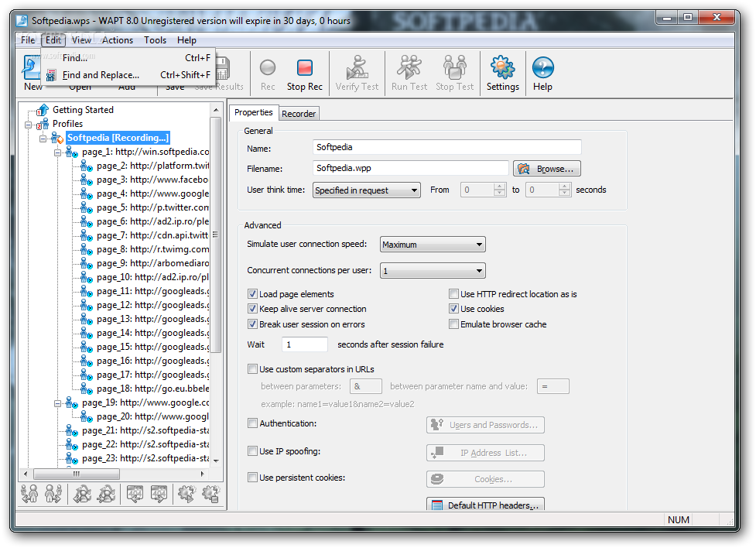
Task: Click the Profiles node icon
Action: point(43,124)
